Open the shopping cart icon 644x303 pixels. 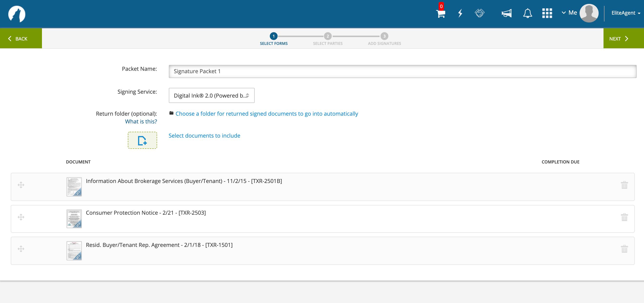tap(441, 13)
